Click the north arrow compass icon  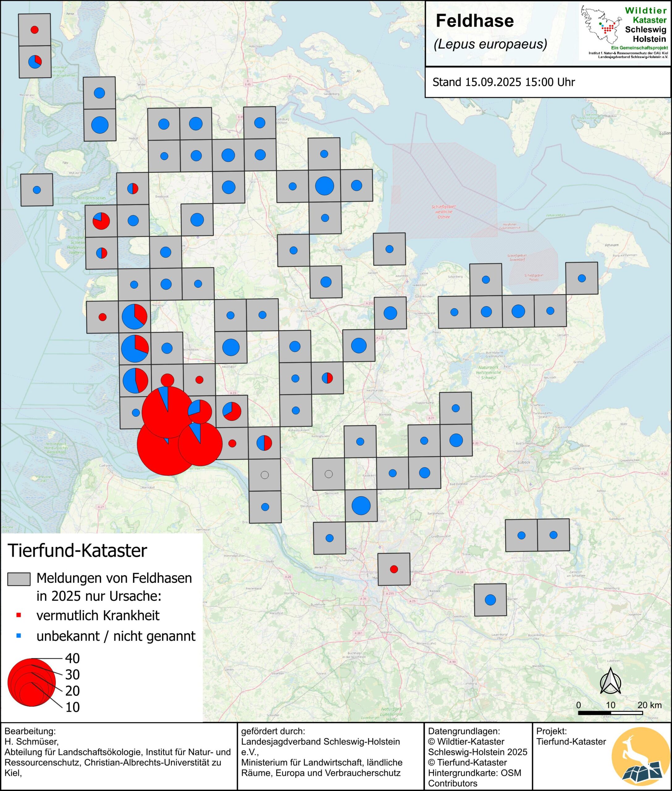[x=610, y=680]
